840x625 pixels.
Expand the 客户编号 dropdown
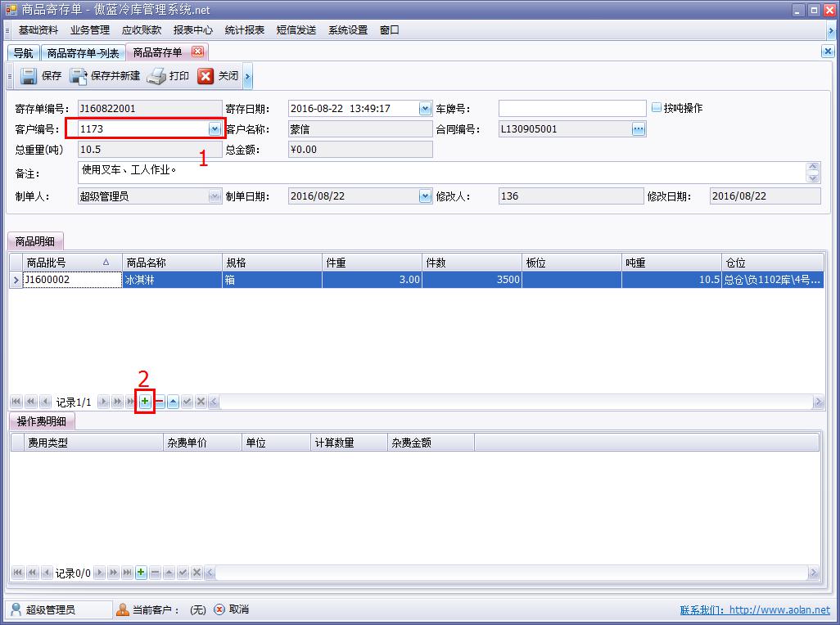[x=215, y=129]
